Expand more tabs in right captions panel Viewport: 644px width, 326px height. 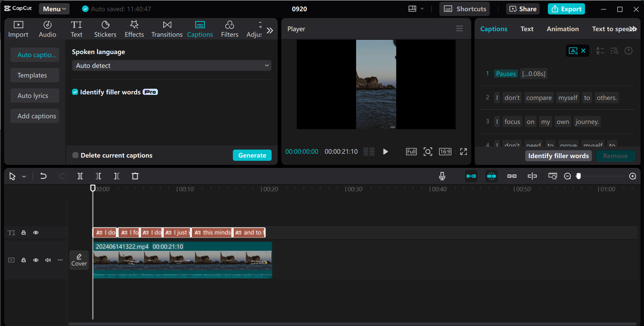632,29
